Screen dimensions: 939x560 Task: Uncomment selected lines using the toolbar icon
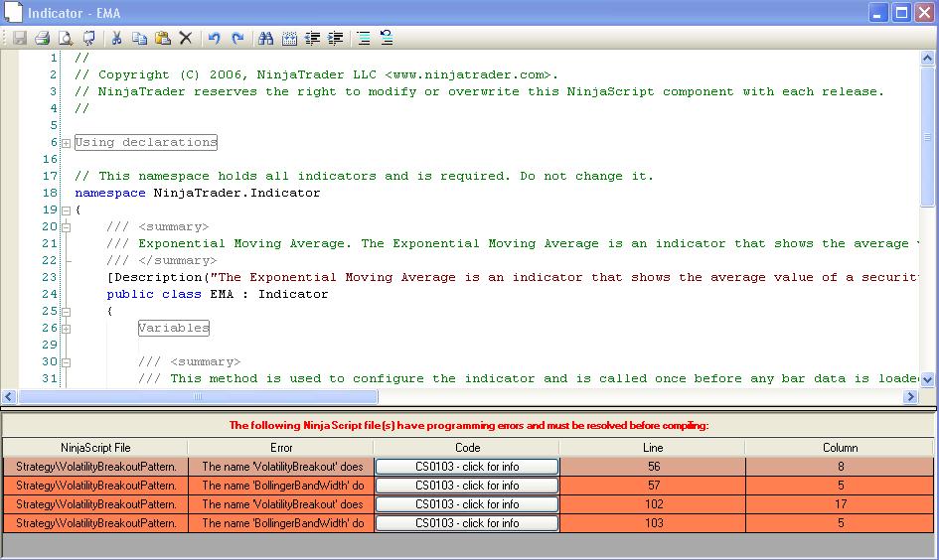point(387,39)
